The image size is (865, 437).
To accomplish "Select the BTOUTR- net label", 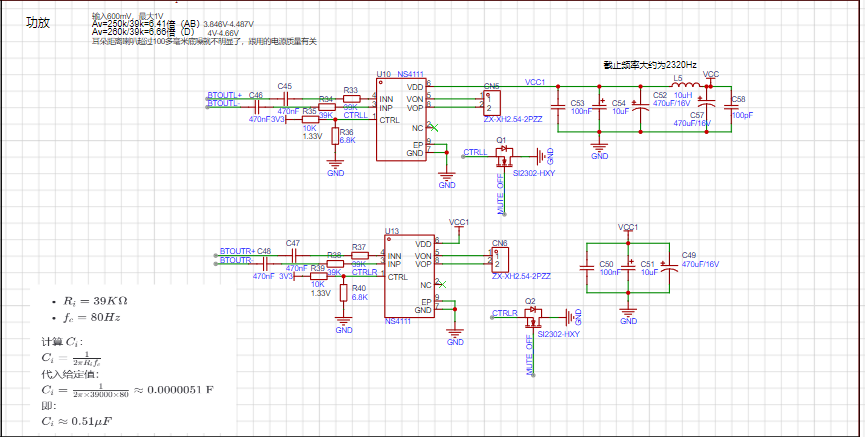I will click(237, 260).
